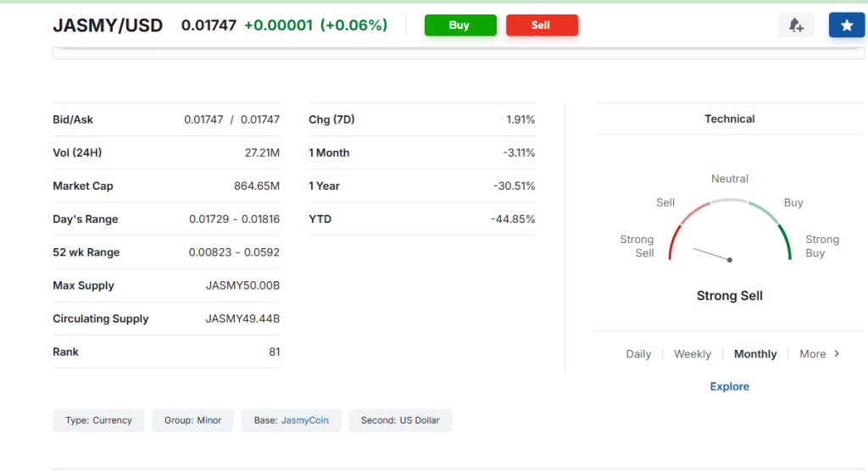Click the chevron next to More
The width and height of the screenshot is (868, 471).
(x=837, y=353)
